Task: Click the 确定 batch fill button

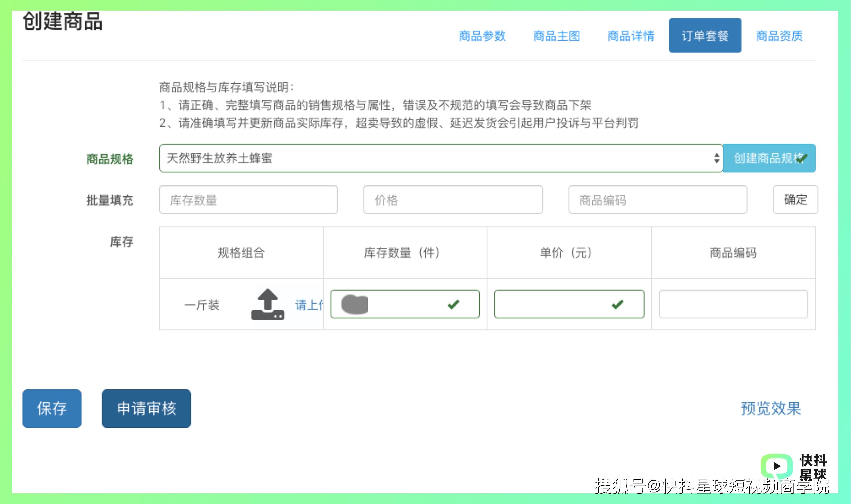Action: click(x=795, y=199)
